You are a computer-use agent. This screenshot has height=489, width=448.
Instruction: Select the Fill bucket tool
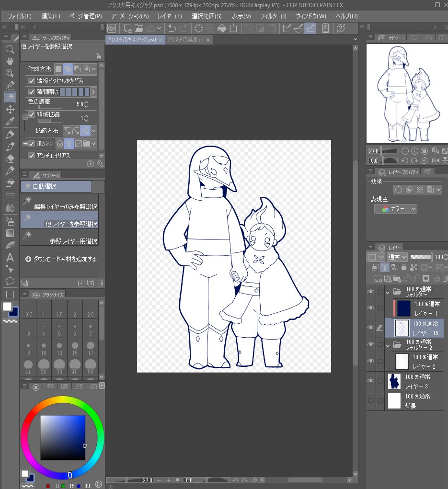[x=10, y=183]
